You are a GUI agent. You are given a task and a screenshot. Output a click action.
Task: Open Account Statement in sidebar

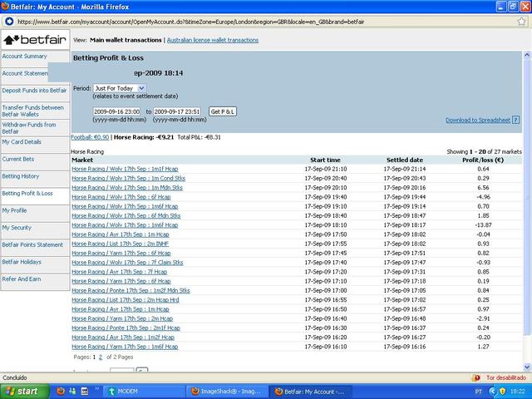click(x=25, y=73)
